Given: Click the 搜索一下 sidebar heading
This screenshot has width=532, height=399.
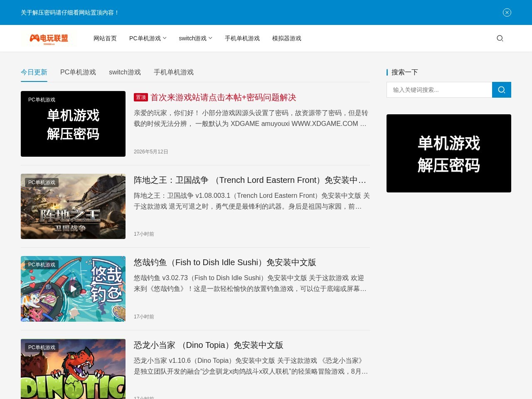Looking at the screenshot, I should [405, 72].
